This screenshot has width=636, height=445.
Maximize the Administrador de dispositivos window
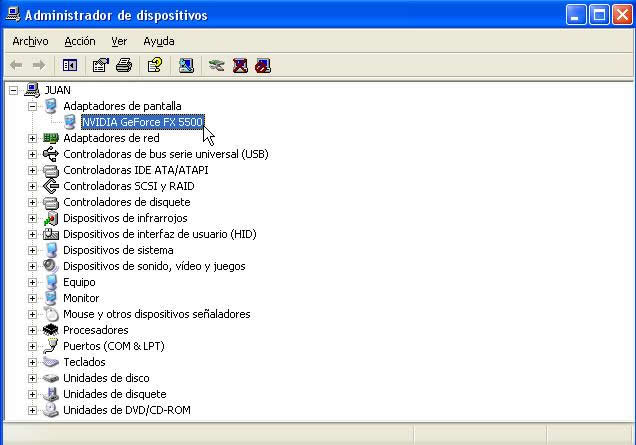[599, 15]
